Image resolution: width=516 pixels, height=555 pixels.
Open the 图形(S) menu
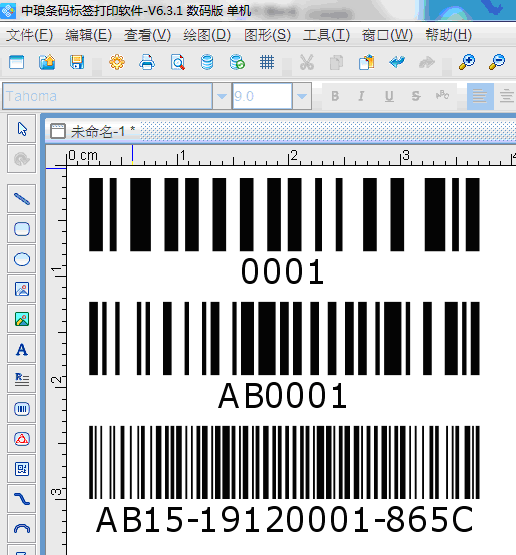pos(267,35)
